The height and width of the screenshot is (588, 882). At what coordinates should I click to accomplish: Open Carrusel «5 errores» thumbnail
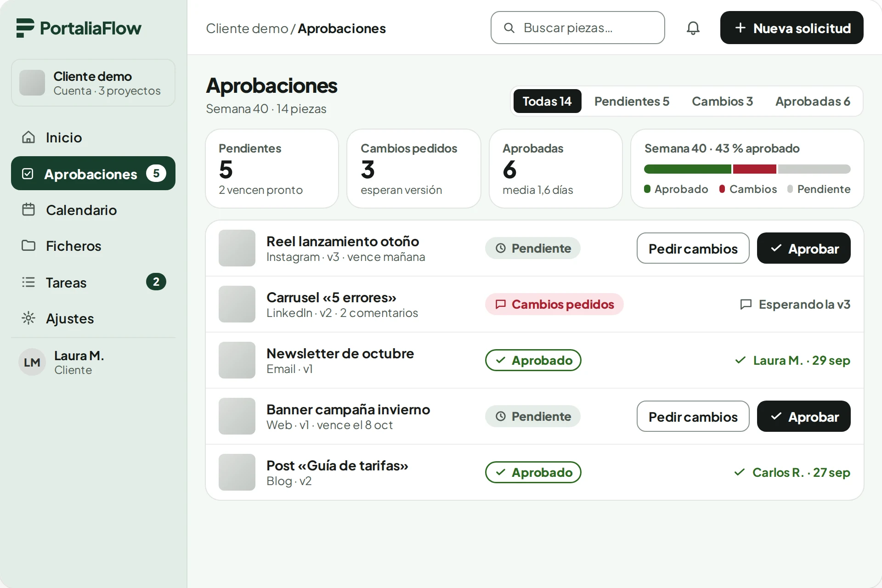[x=237, y=304]
